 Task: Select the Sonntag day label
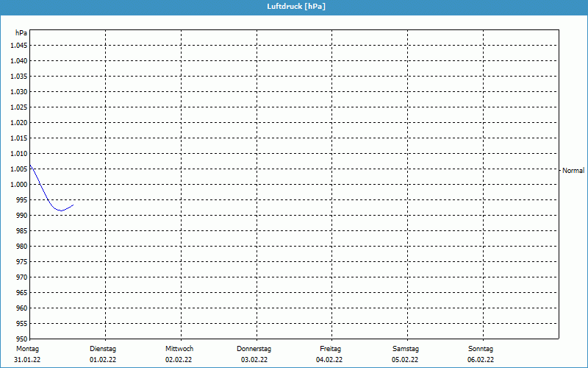[x=481, y=348]
